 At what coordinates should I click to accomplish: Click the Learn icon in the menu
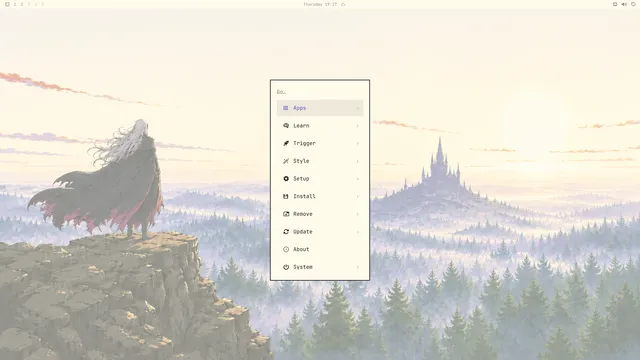coord(286,126)
